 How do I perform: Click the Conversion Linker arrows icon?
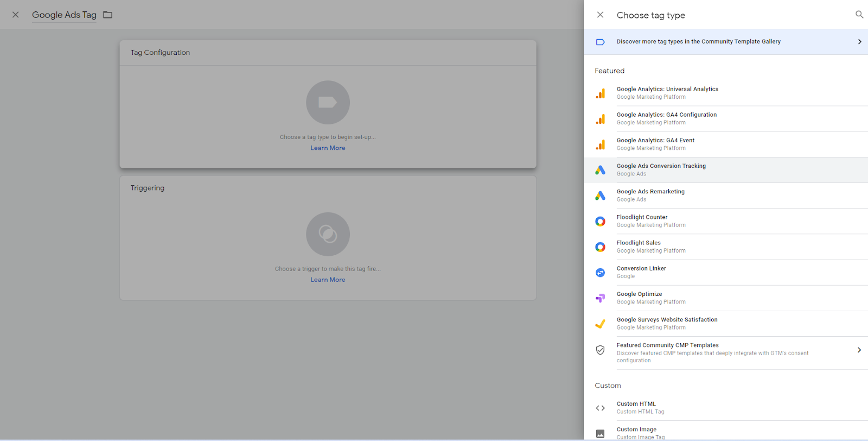pos(600,273)
